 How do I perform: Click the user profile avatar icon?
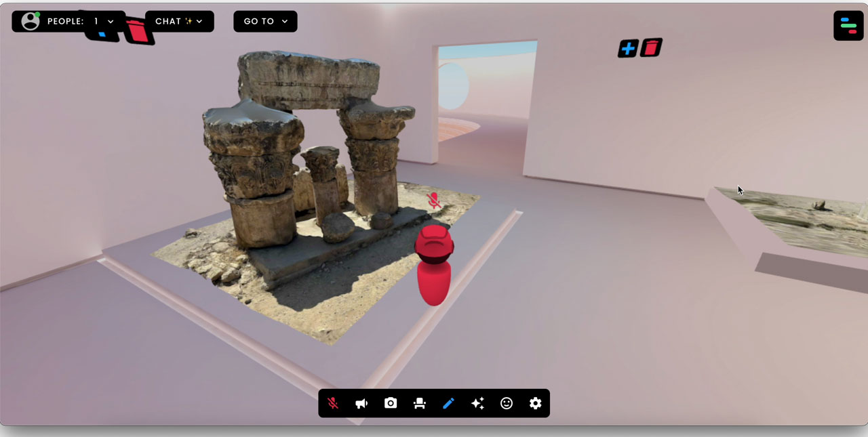coord(31,21)
